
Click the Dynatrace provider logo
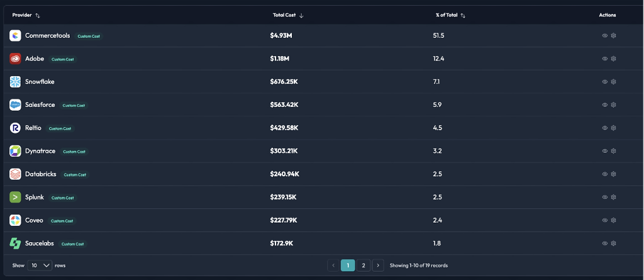pos(15,151)
